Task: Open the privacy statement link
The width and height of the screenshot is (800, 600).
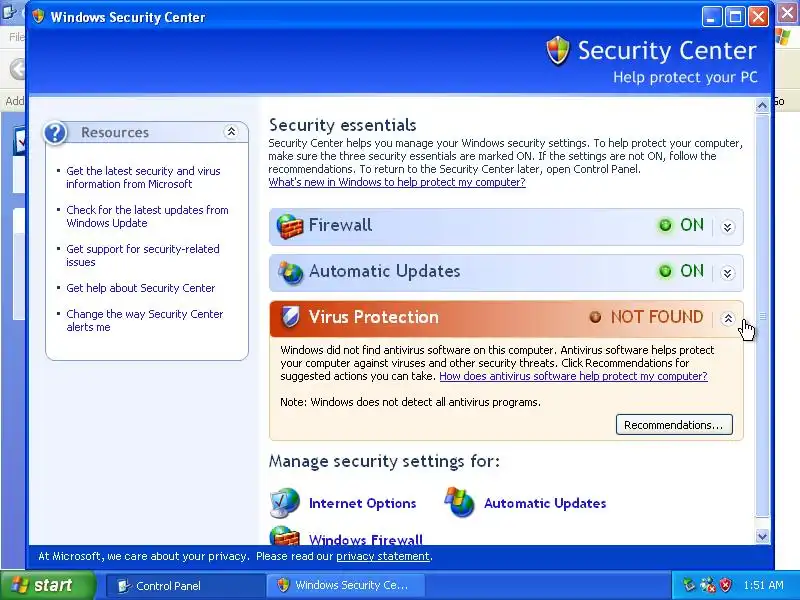Action: [383, 556]
